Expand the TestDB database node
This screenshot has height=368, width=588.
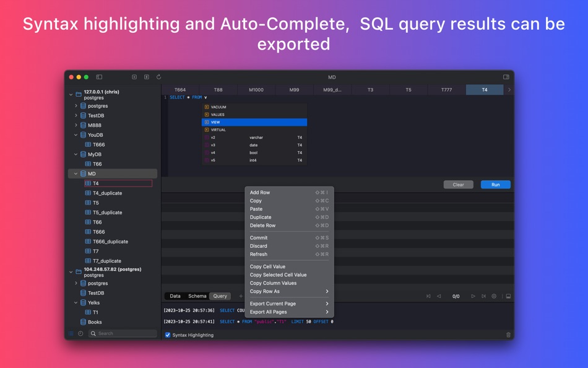pos(76,116)
